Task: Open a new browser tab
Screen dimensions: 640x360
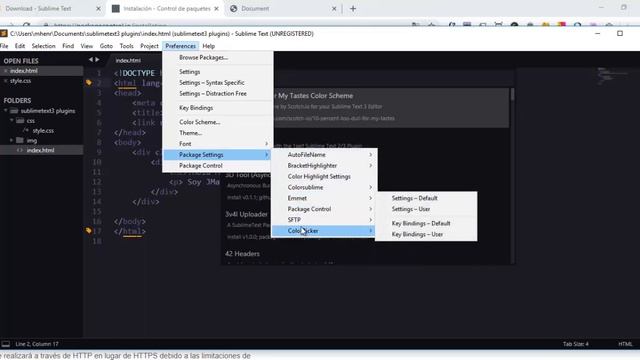Action: [x=353, y=9]
